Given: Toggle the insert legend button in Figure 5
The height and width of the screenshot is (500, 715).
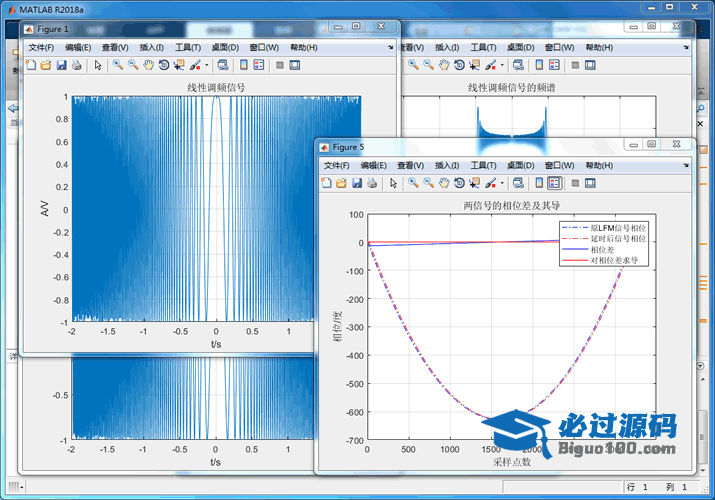Looking at the screenshot, I should tap(554, 183).
